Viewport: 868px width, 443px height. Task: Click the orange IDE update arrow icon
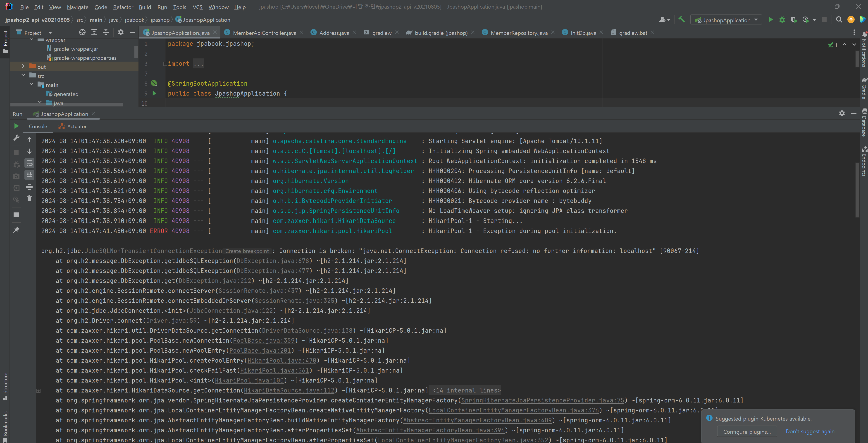(851, 20)
